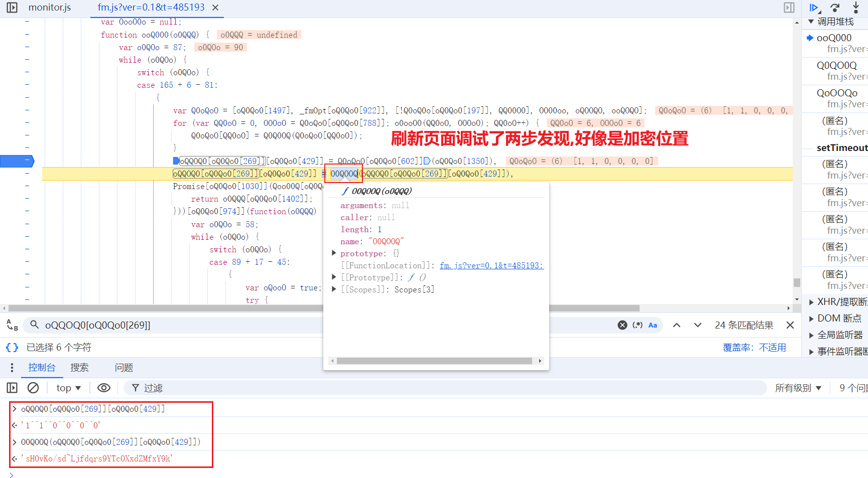Expand the DOM 断点 section

click(x=811, y=318)
